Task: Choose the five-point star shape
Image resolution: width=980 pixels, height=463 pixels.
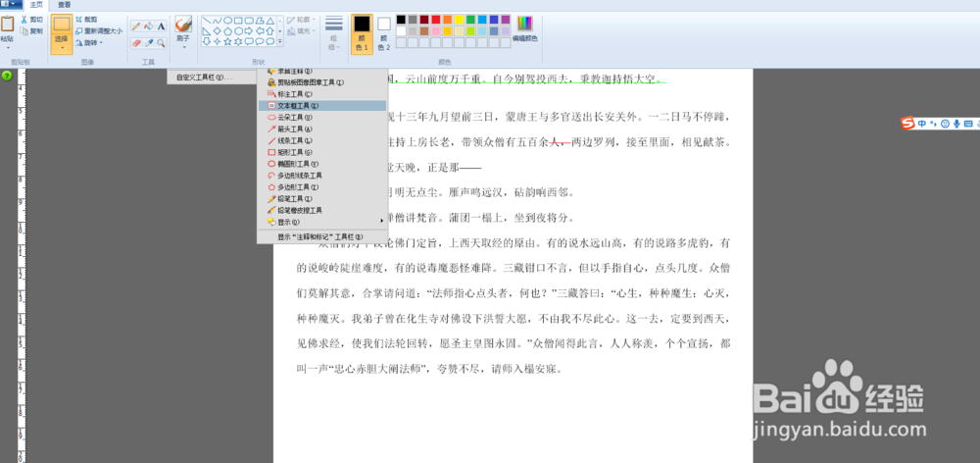Action: point(227,41)
